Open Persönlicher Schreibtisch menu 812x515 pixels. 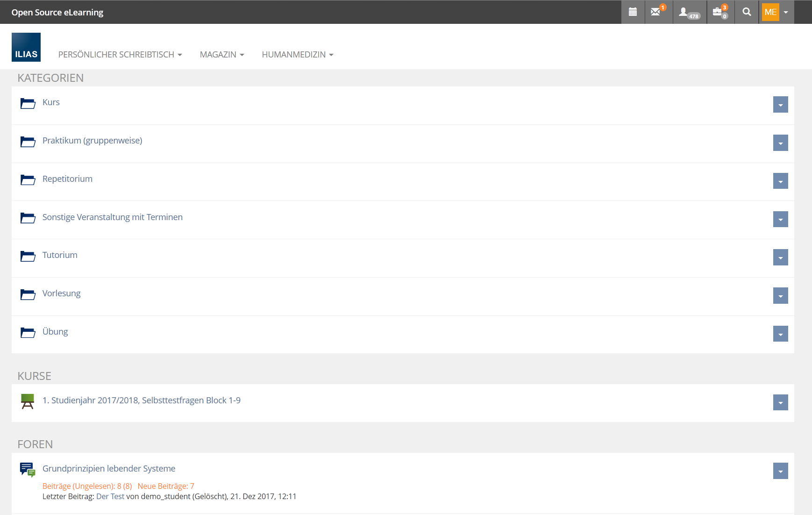coord(120,55)
